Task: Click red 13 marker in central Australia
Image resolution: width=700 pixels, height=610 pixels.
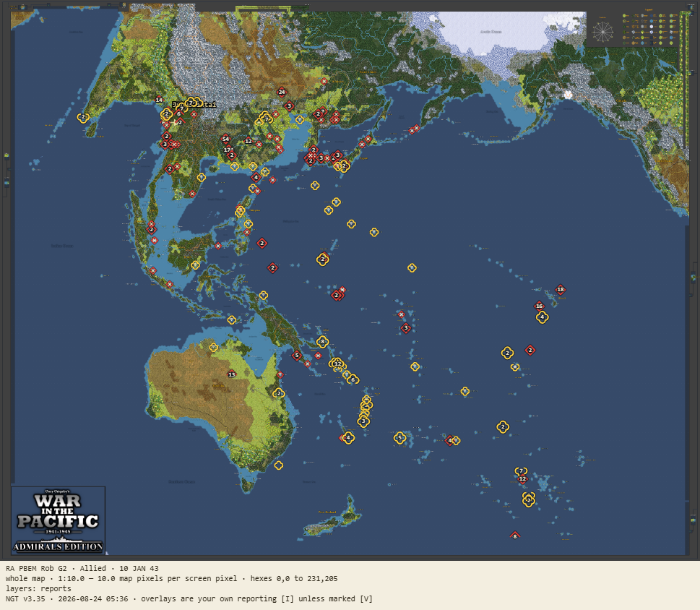Action: [x=232, y=374]
